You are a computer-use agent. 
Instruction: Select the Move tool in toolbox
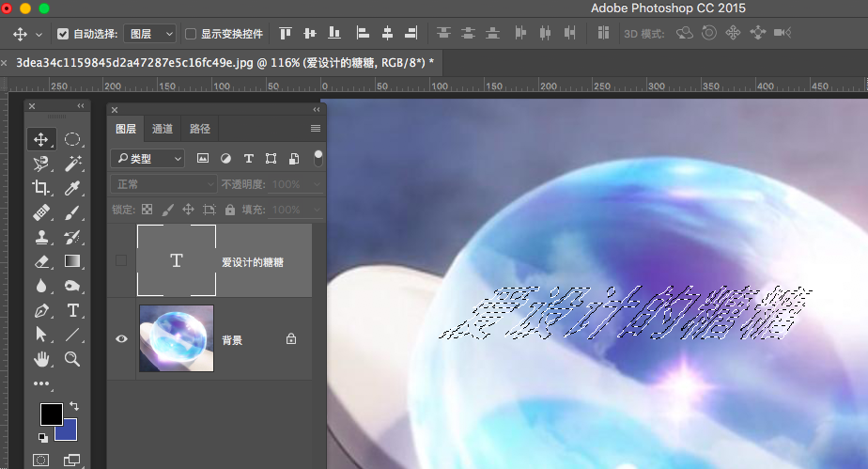pos(41,139)
